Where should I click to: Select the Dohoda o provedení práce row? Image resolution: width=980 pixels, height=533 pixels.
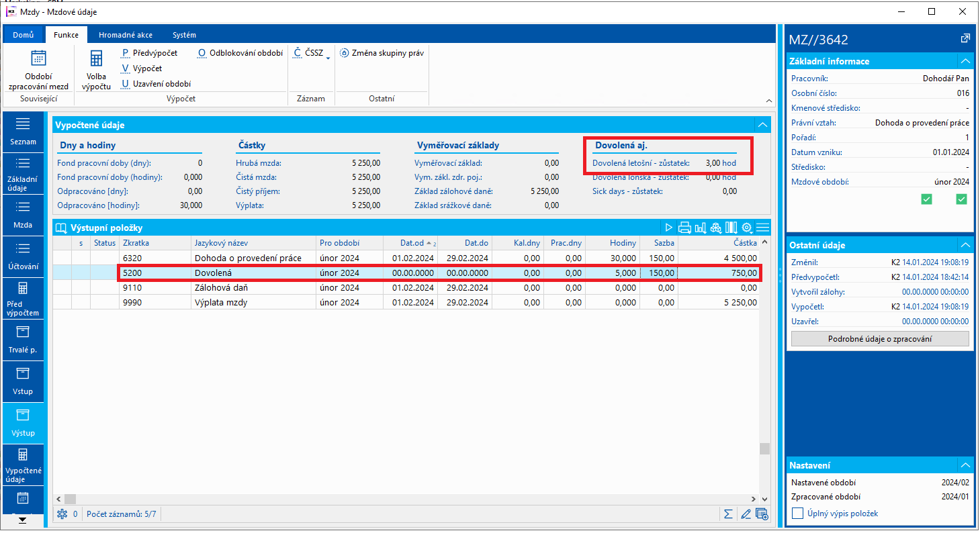[248, 258]
